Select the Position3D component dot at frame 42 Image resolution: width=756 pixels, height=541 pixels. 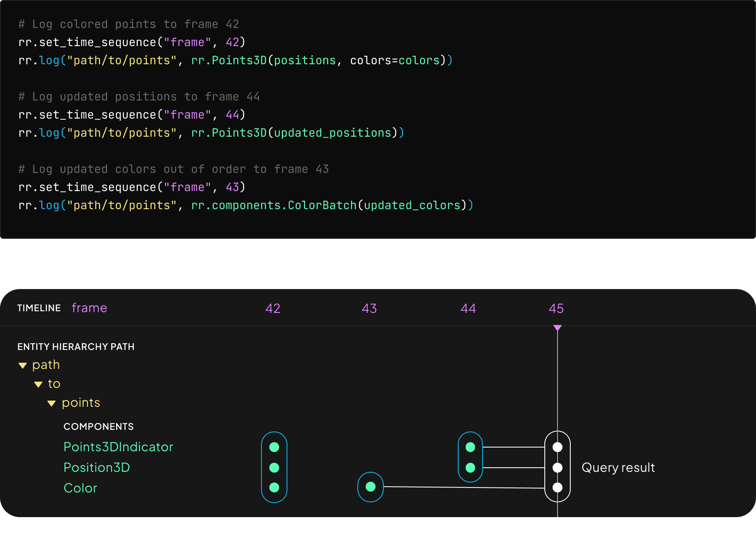pos(273,467)
